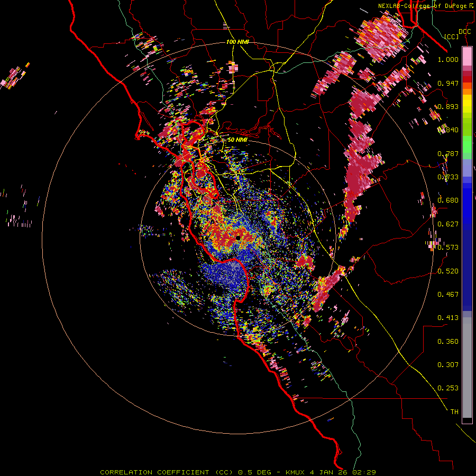The height and width of the screenshot is (476, 476).
Task: Click the 0.520 scale value
Action: point(448,271)
